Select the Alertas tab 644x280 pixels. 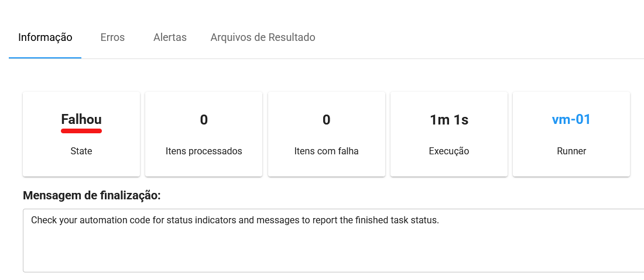pos(170,37)
